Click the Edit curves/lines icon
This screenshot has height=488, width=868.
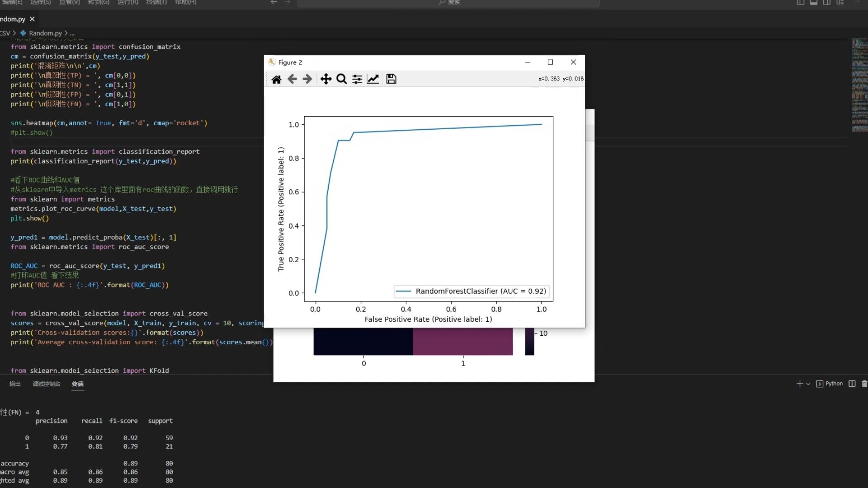tap(373, 79)
